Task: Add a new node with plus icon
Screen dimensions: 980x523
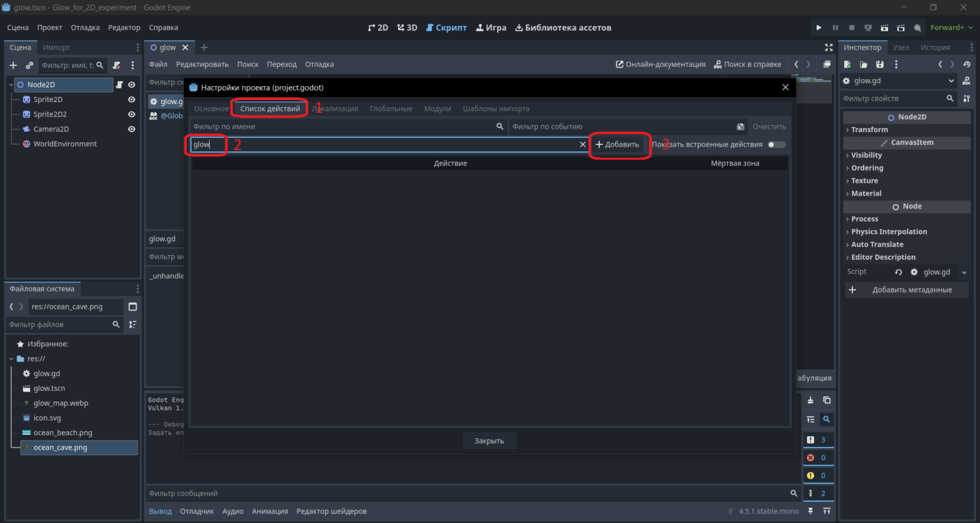Action: (13, 65)
